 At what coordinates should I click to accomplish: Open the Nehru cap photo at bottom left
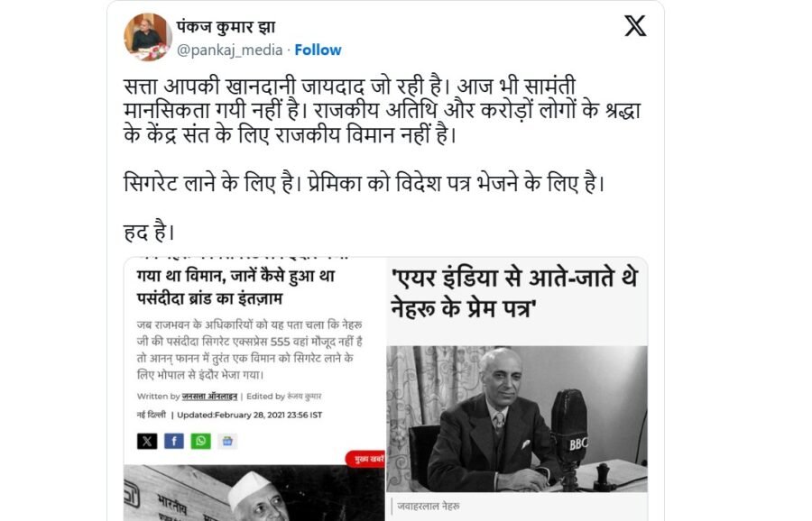(254, 492)
